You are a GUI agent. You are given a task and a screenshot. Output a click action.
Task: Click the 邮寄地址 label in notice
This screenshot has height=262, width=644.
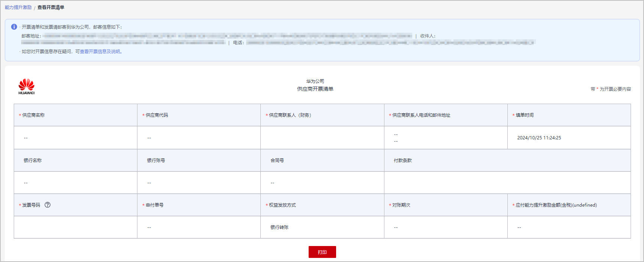(31, 36)
